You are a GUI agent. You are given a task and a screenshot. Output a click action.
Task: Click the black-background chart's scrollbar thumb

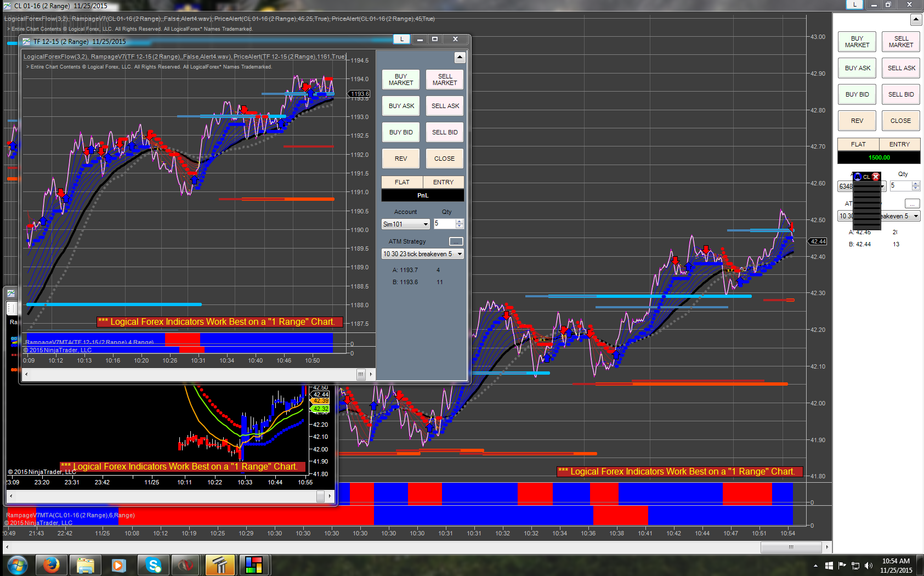click(321, 496)
